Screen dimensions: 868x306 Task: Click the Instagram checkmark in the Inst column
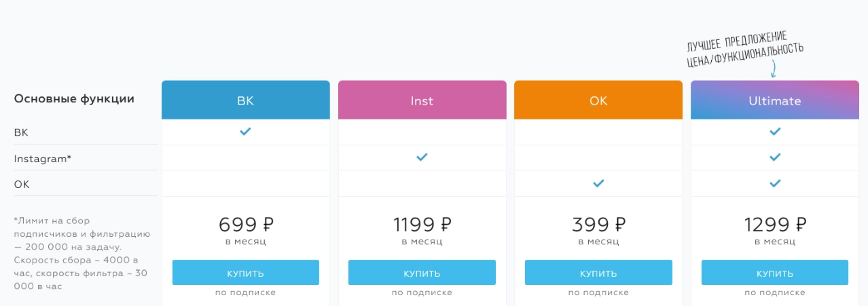(x=422, y=157)
